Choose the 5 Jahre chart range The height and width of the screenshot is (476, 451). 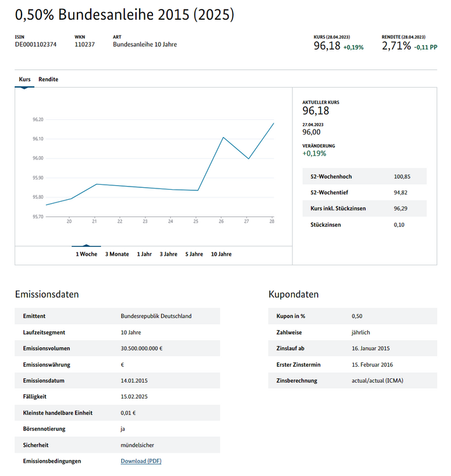click(194, 254)
